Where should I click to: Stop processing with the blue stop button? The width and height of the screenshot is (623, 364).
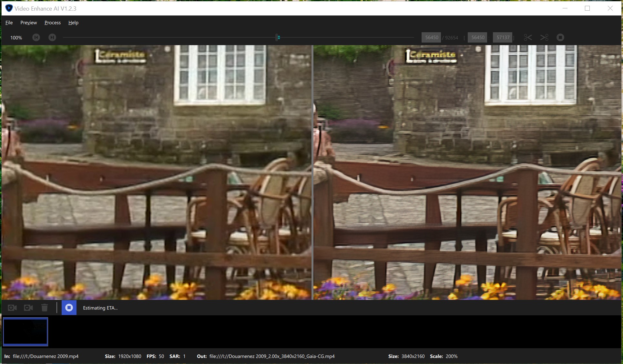coord(69,308)
